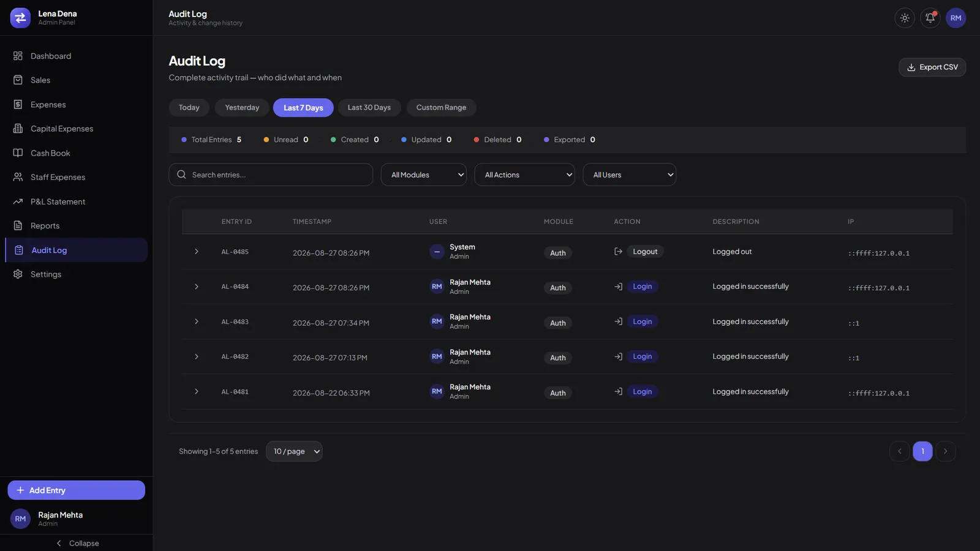Viewport: 980px width, 551px height.
Task: Open the All Actions dropdown
Action: click(525, 174)
